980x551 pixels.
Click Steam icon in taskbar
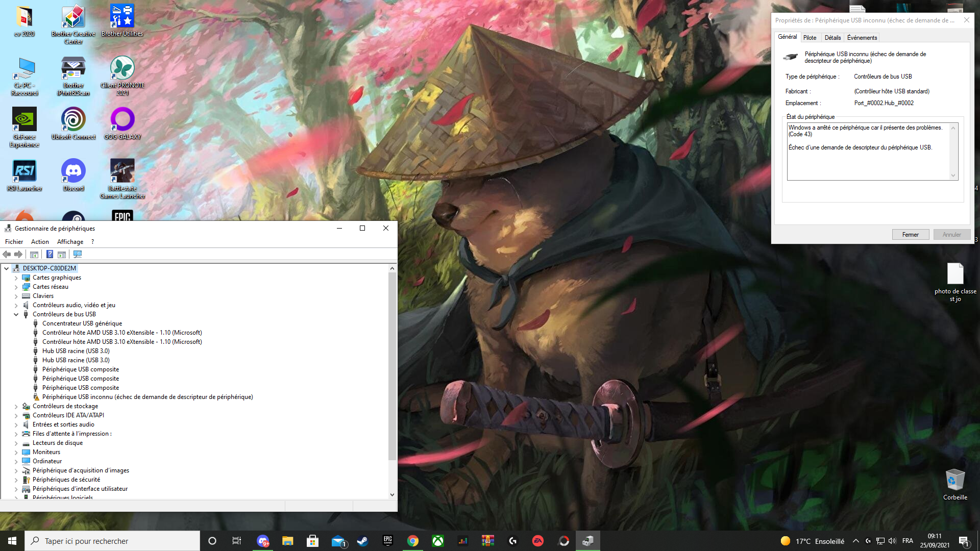pos(362,541)
